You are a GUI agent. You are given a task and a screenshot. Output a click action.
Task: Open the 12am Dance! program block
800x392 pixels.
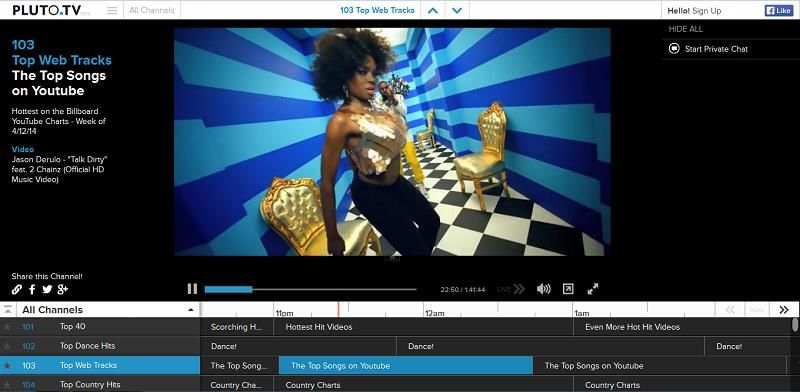(x=550, y=346)
